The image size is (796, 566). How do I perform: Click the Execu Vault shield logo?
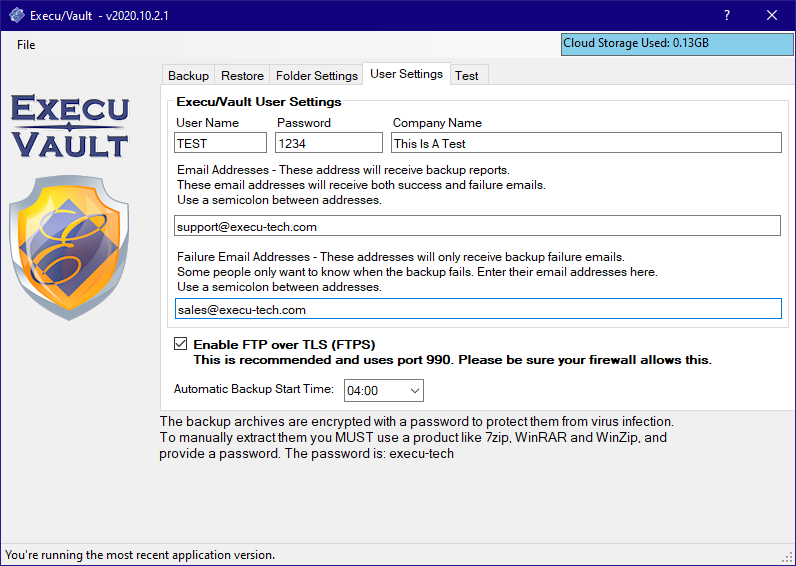[69, 248]
